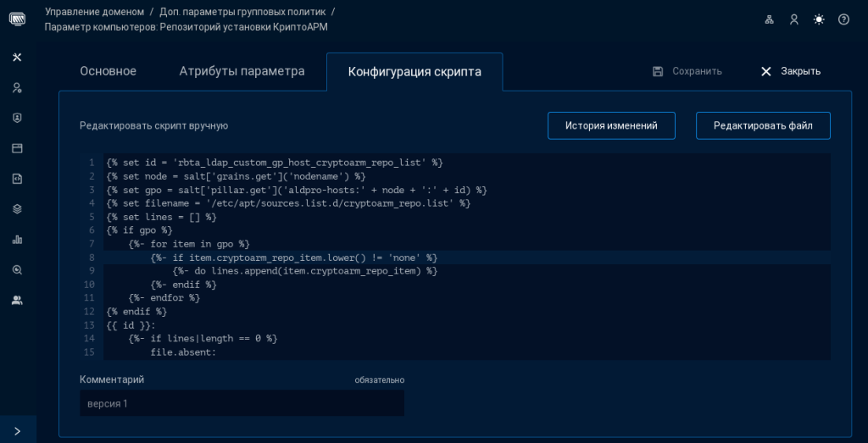Click the wrench tools icon in sidebar
Image resolution: width=868 pixels, height=443 pixels.
click(17, 58)
